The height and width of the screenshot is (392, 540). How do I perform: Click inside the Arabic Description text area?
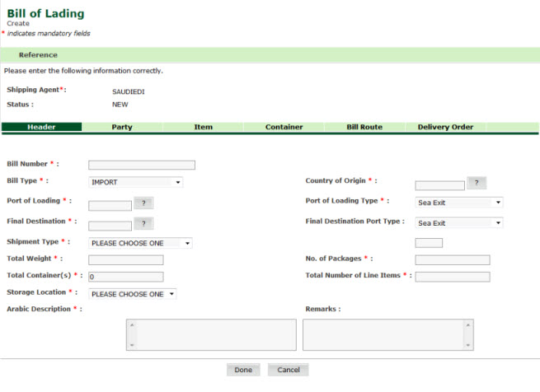click(210, 335)
